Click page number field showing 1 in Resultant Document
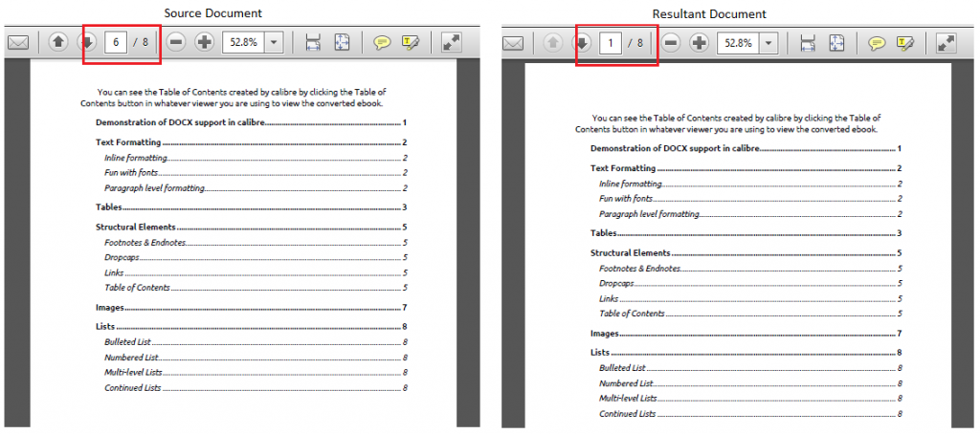 pyautogui.click(x=610, y=43)
